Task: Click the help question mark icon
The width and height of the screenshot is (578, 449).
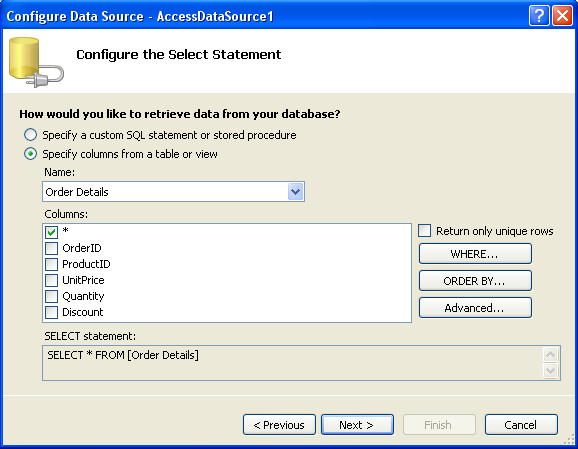Action: tap(539, 16)
